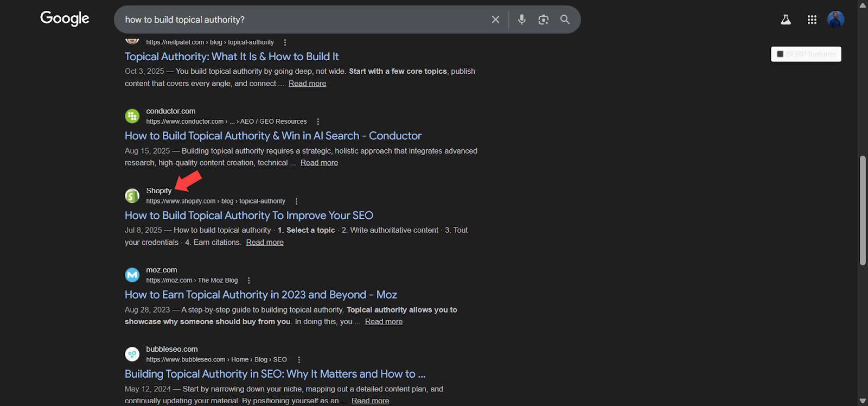Click the conductor.com favicon
This screenshot has width=868, height=406.
coord(132,116)
